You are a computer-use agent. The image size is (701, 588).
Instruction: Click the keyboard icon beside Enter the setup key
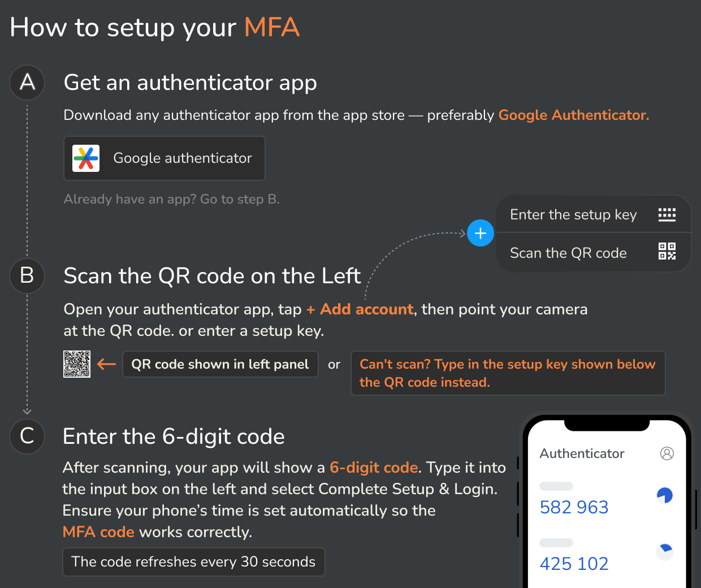tap(667, 214)
